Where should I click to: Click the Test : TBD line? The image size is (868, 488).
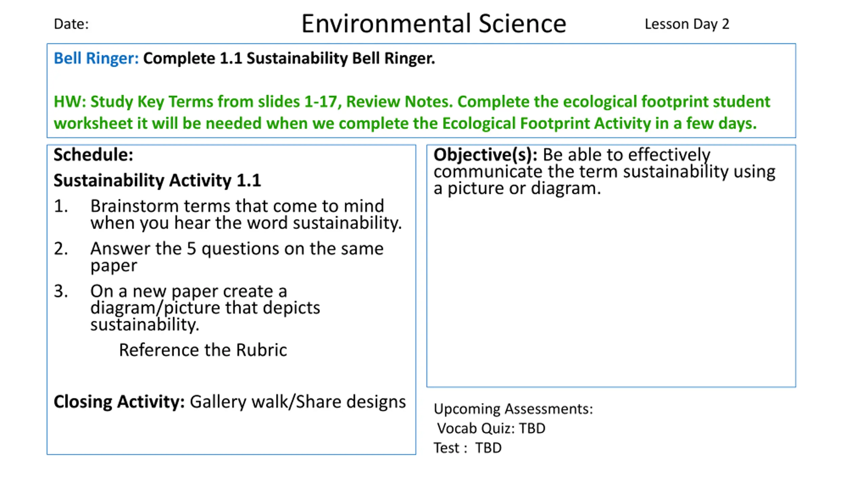[x=468, y=448]
